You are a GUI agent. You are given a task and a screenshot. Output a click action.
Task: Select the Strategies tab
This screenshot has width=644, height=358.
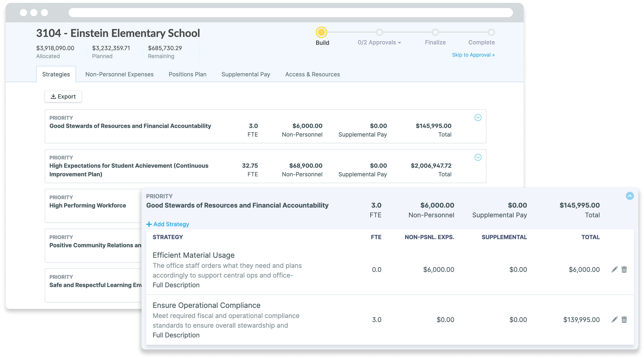point(56,74)
